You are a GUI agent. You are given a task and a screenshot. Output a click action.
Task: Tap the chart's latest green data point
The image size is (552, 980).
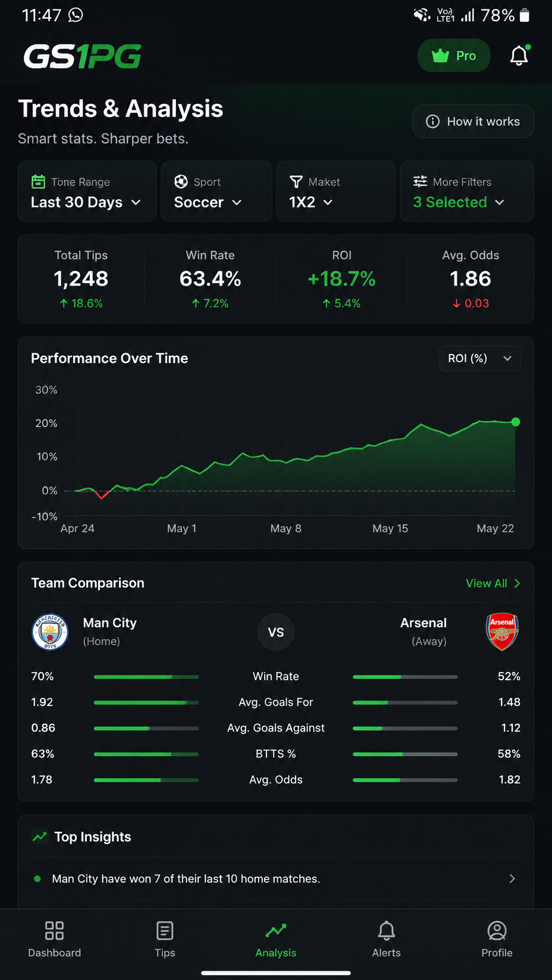tap(516, 422)
